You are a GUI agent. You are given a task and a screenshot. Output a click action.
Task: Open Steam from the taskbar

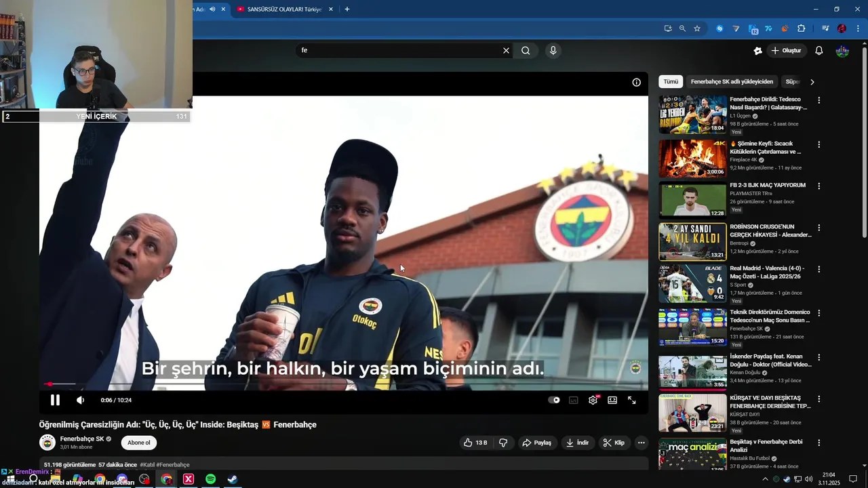click(232, 479)
